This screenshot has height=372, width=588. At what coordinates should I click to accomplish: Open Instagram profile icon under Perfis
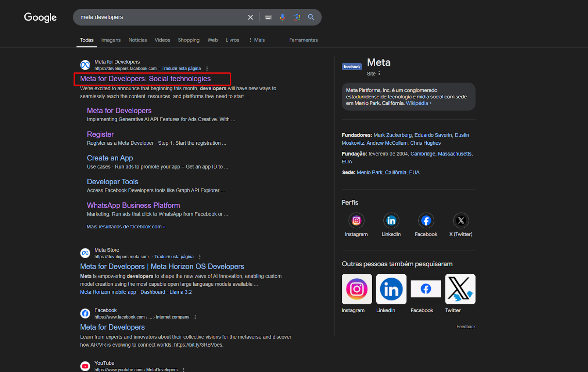pyautogui.click(x=356, y=221)
